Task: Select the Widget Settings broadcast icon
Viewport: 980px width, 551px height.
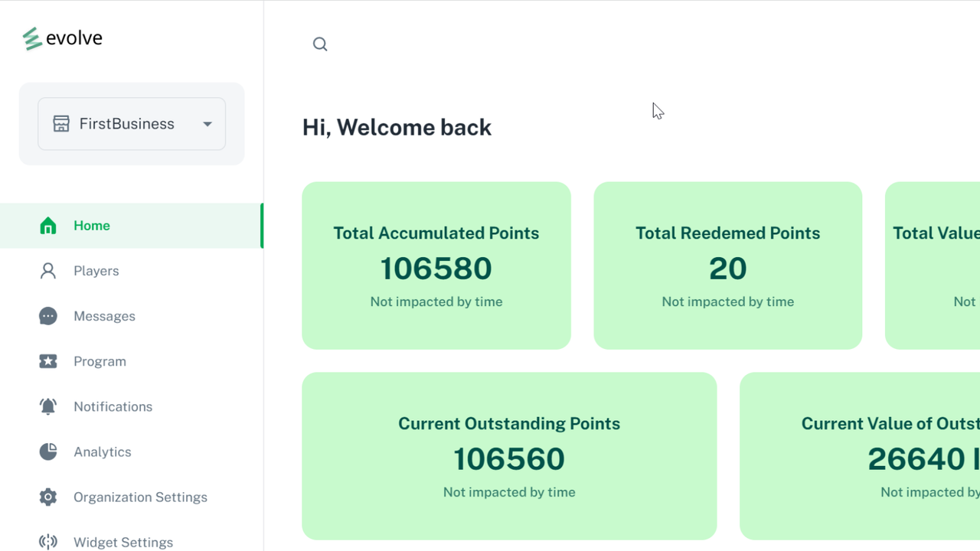Action: (x=48, y=542)
